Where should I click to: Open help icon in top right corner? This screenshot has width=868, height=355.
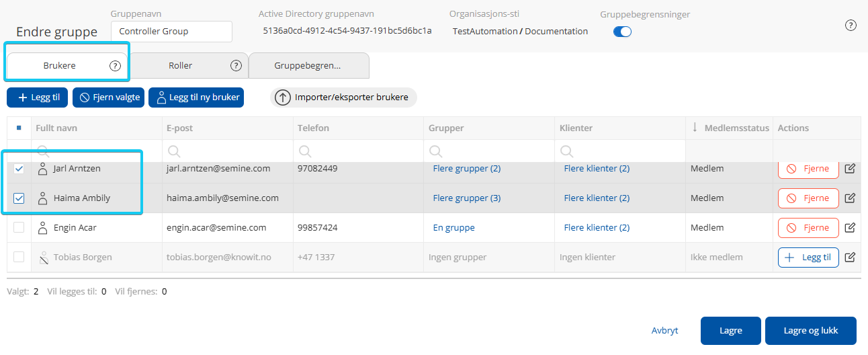851,26
